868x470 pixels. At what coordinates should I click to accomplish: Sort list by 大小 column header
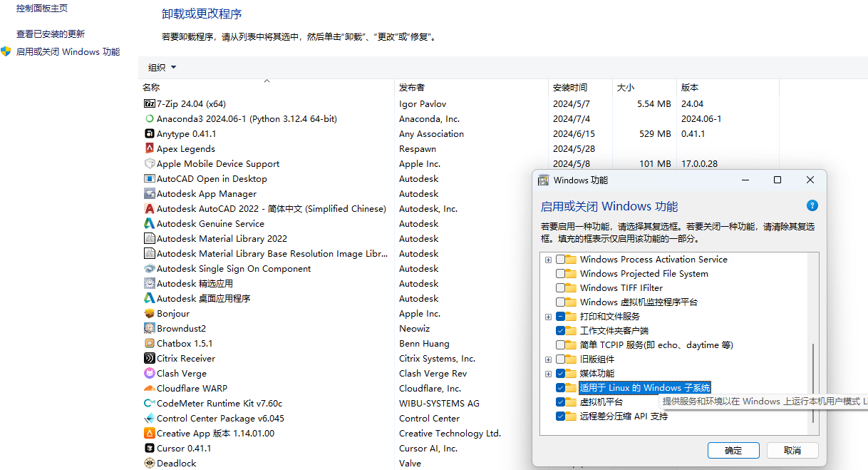coord(644,87)
